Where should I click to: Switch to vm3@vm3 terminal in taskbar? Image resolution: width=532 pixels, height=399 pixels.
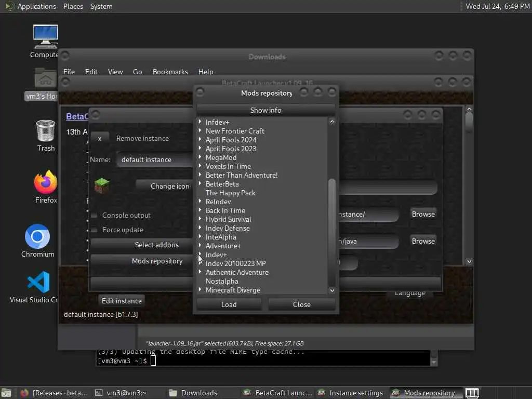121,393
